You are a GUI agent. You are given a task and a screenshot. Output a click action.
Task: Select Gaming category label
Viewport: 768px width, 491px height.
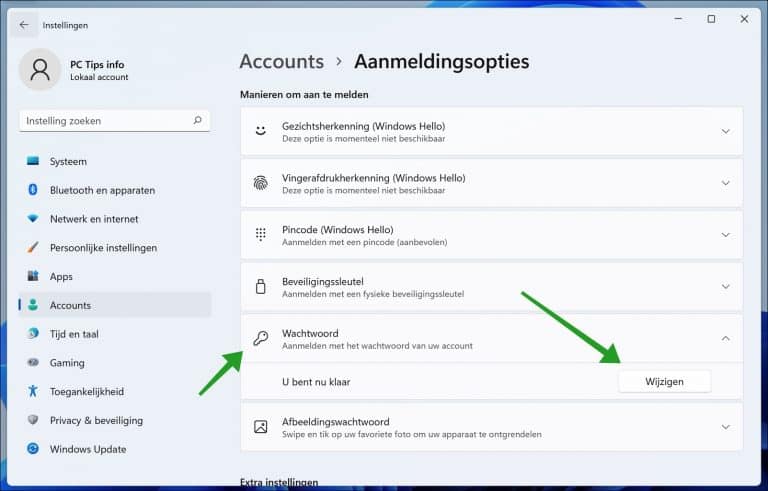67,363
